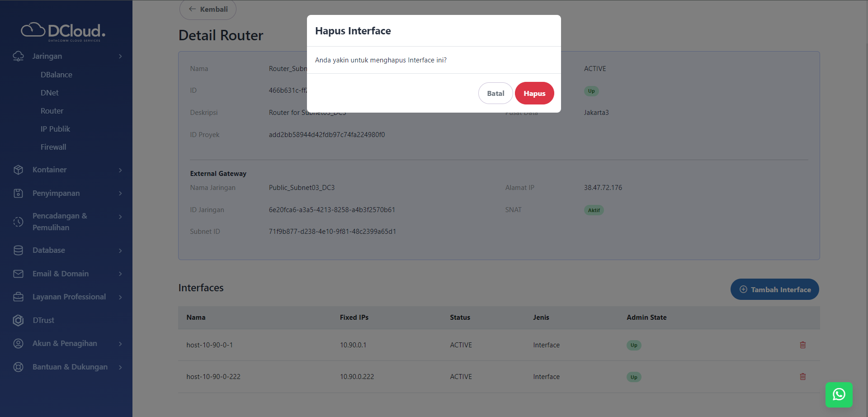Cancel the dialog with Batal
Image resolution: width=868 pixels, height=417 pixels.
pos(495,93)
